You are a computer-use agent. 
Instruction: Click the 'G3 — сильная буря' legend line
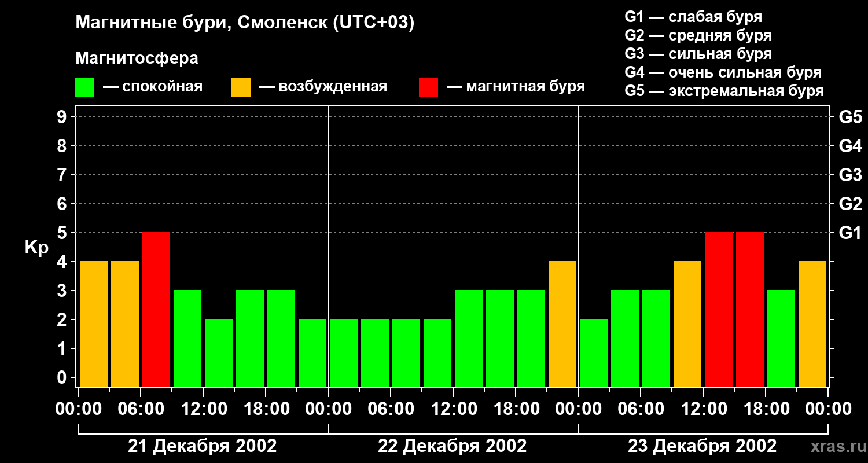tap(698, 54)
